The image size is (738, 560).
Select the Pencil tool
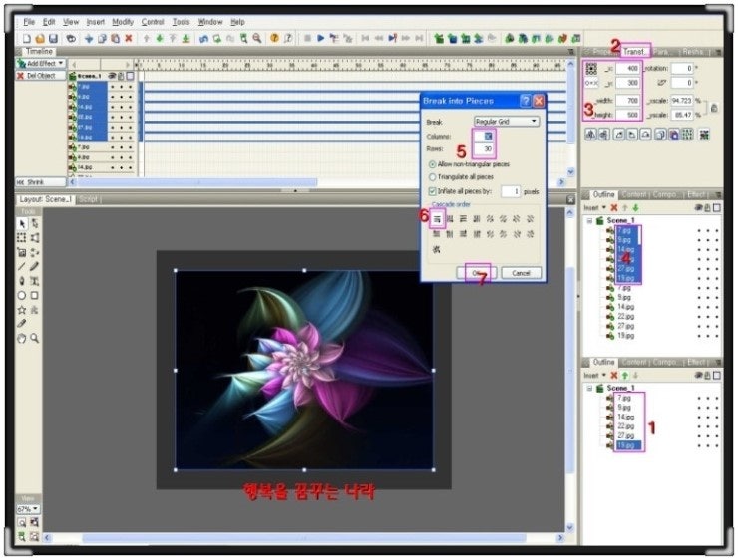click(34, 267)
